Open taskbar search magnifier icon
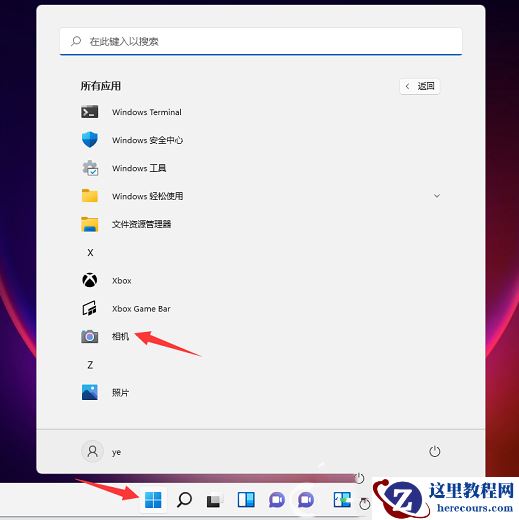The height and width of the screenshot is (520, 519). click(184, 500)
